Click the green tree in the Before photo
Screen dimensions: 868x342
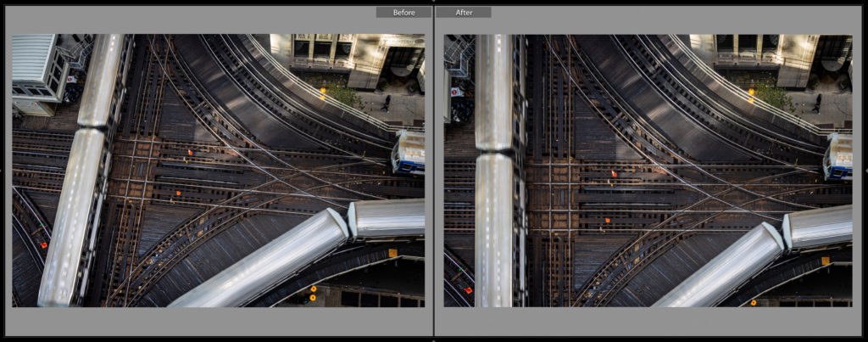coord(345,93)
